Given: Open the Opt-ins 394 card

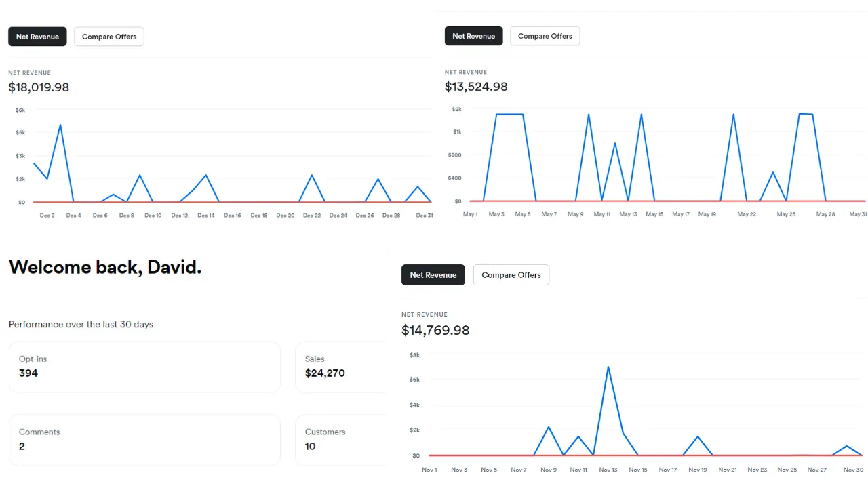Looking at the screenshot, I should [x=144, y=367].
